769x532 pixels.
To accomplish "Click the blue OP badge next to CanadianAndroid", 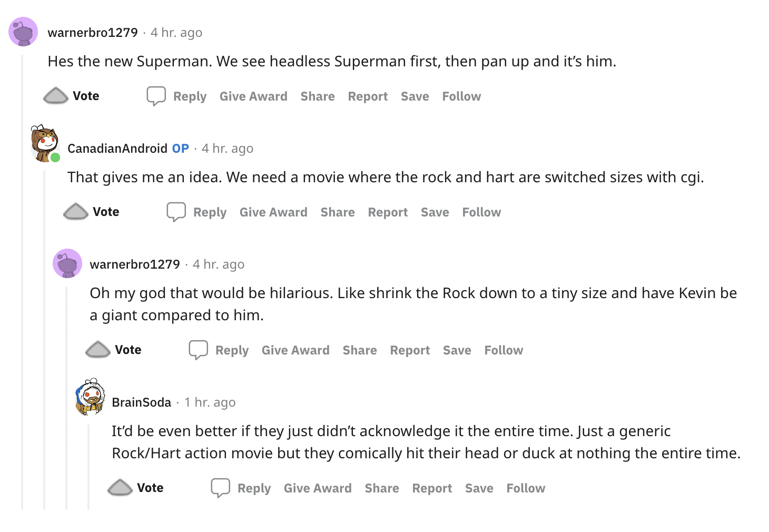I will pos(180,148).
